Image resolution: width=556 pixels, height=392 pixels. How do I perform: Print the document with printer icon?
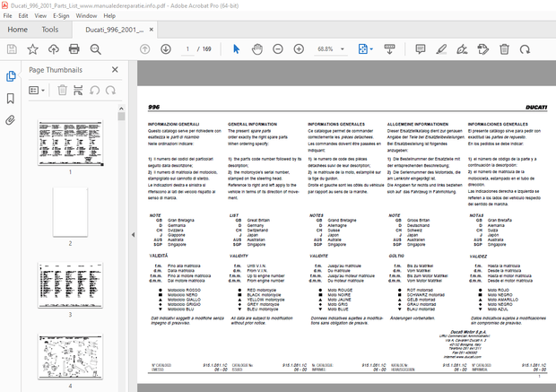coord(74,49)
